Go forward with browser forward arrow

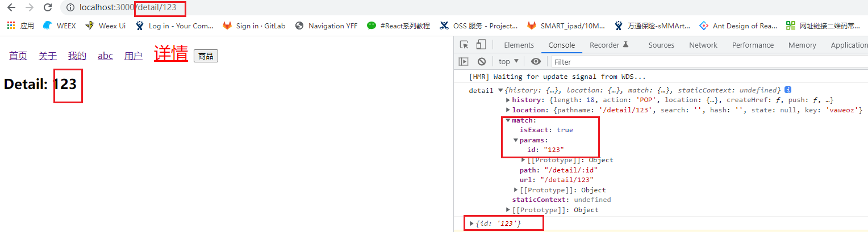pos(30,8)
